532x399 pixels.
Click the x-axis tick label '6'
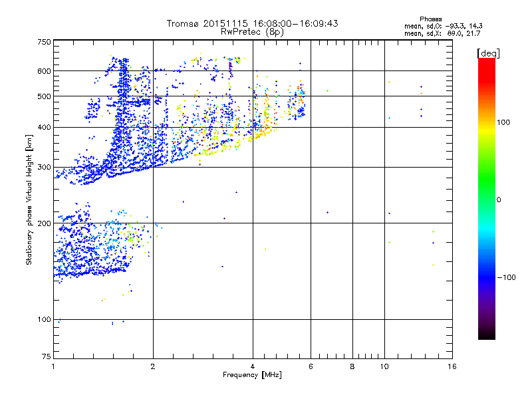coord(311,366)
